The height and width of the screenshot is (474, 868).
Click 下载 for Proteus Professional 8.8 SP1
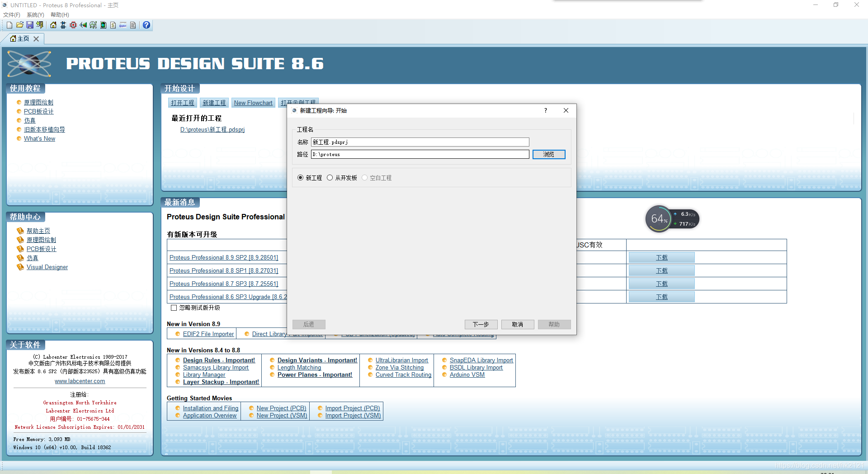point(662,271)
